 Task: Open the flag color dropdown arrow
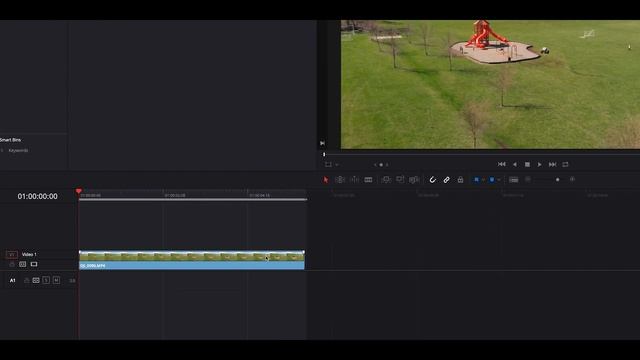tap(483, 180)
